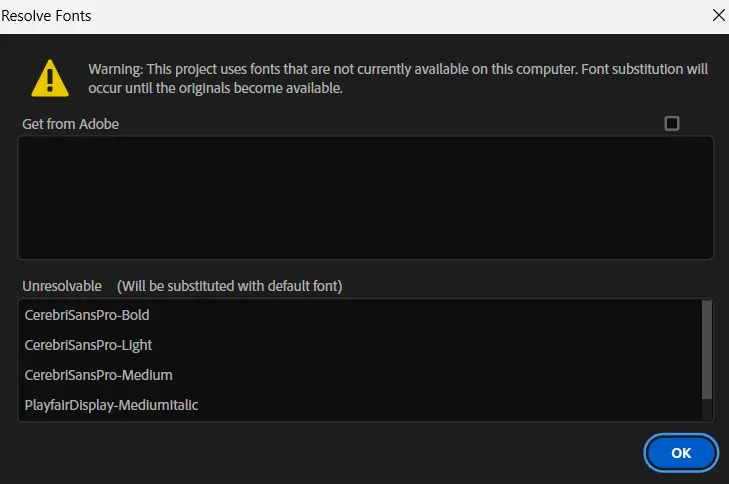Close the Resolve Fonts dialog
Viewport: 729px width, 484px height.
pyautogui.click(x=717, y=15)
